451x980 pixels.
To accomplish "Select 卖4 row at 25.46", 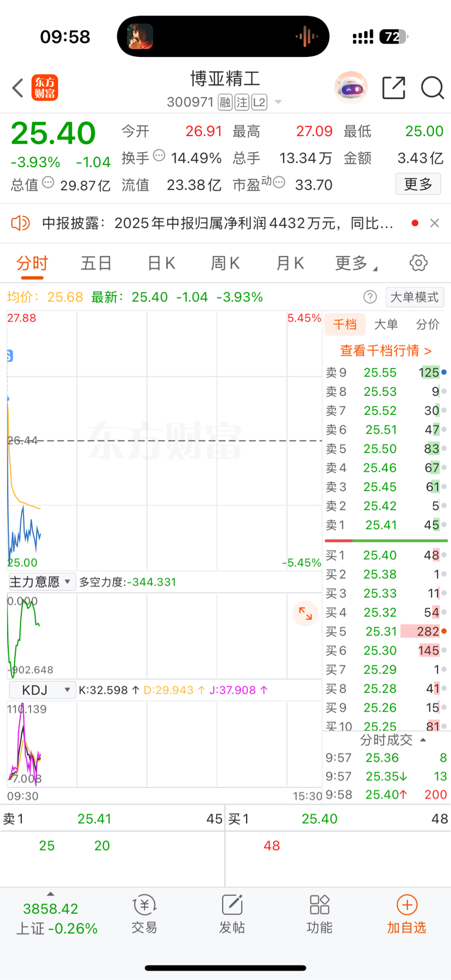I will coord(386,468).
